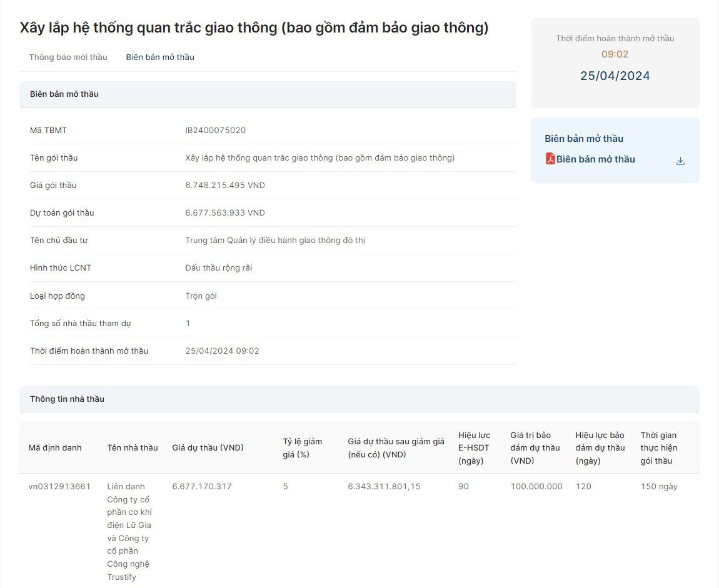Click the Mã định danh column header
Screen dimensions: 719x588
click(x=55, y=447)
